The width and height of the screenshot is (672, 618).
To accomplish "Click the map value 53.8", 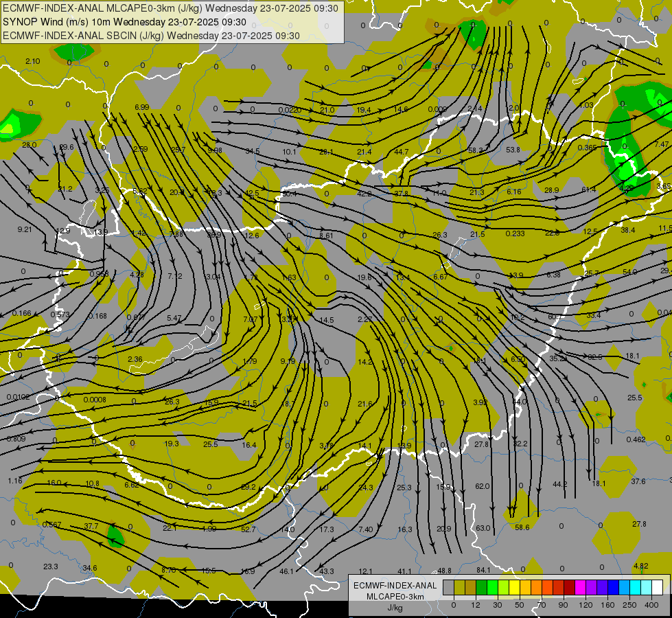I will (513, 150).
